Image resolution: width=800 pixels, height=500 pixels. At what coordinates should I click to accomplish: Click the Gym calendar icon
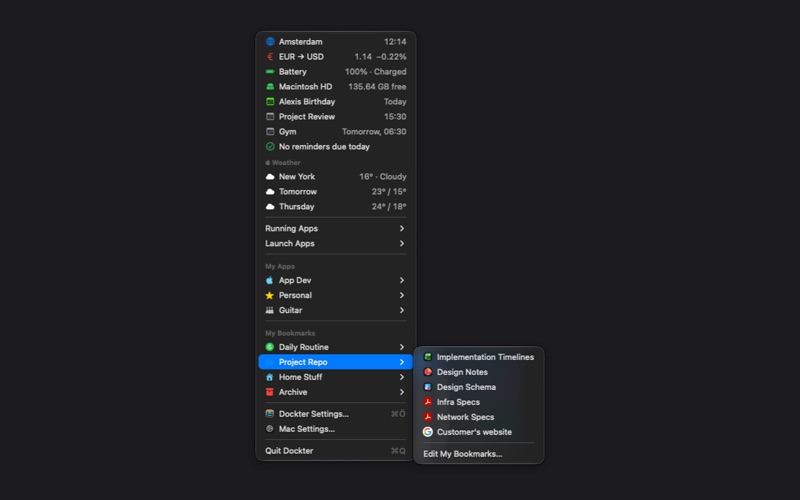[x=270, y=132]
